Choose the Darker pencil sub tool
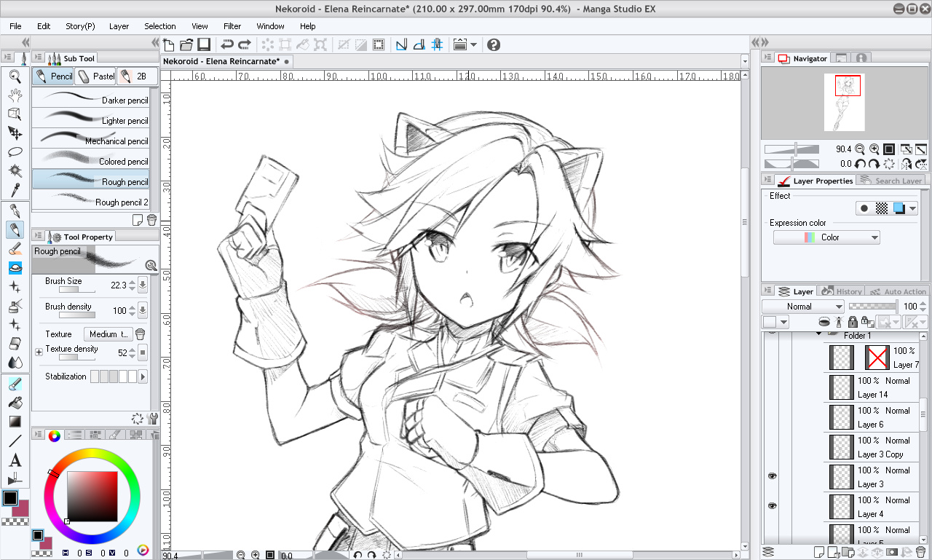Image resolution: width=932 pixels, height=560 pixels. point(91,98)
